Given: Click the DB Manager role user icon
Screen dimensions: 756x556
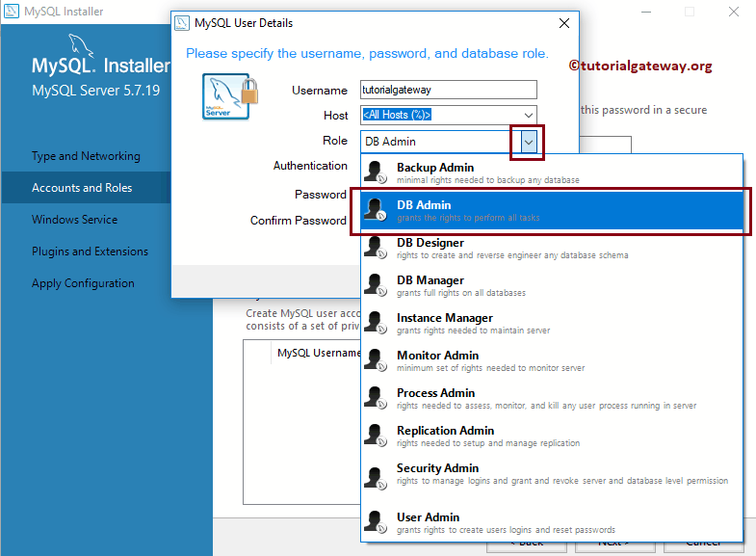Looking at the screenshot, I should coord(376,285).
